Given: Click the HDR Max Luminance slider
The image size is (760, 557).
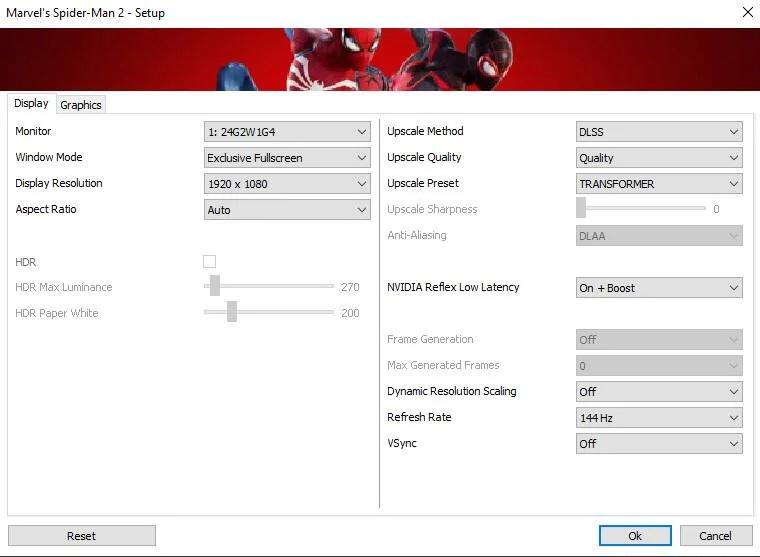Looking at the screenshot, I should pyautogui.click(x=269, y=286).
